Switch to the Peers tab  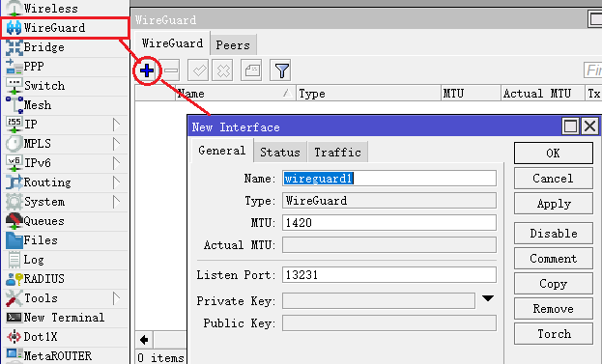click(x=233, y=44)
